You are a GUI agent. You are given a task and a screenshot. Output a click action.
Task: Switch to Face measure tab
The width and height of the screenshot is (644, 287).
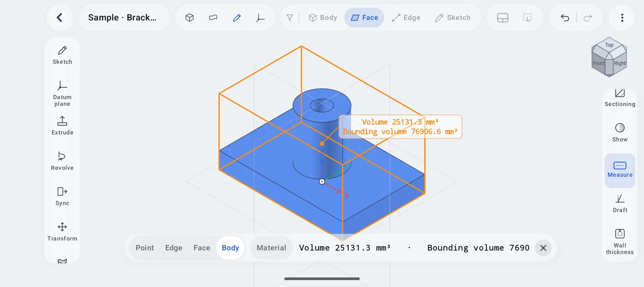[x=202, y=248]
